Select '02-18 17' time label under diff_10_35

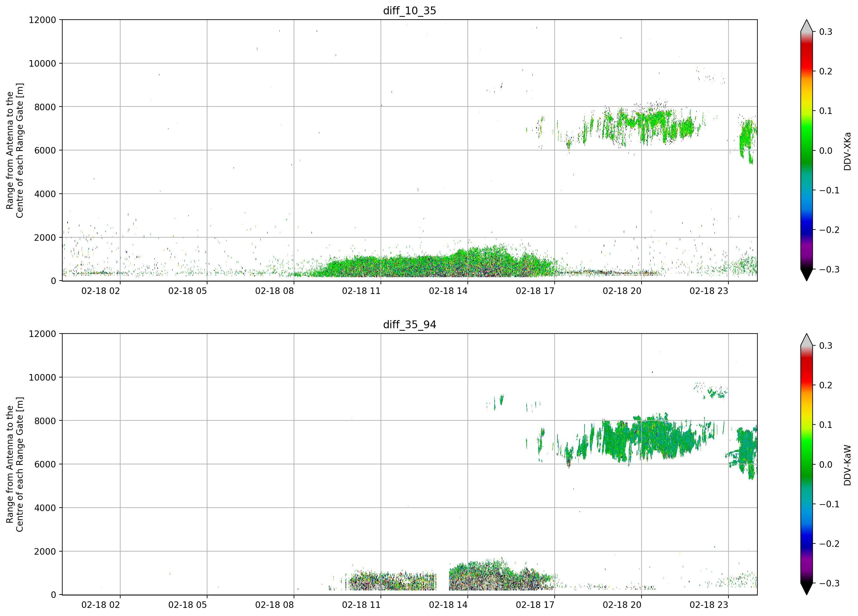[535, 291]
